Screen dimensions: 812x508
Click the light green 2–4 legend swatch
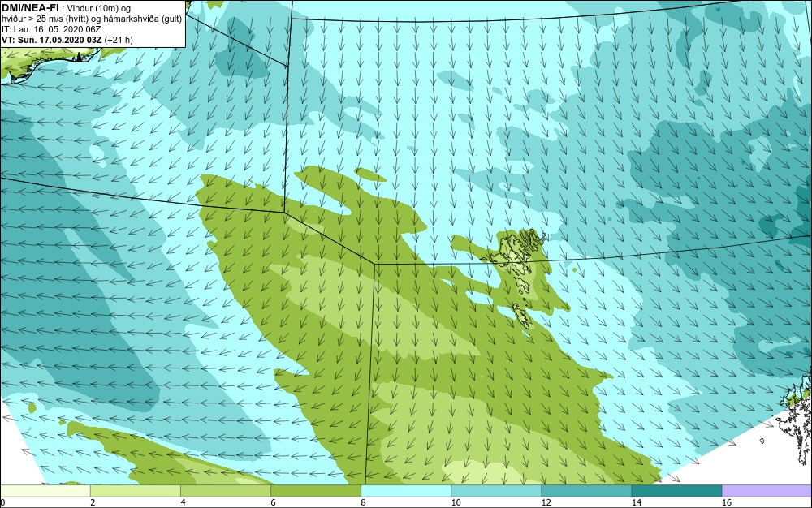[135, 490]
